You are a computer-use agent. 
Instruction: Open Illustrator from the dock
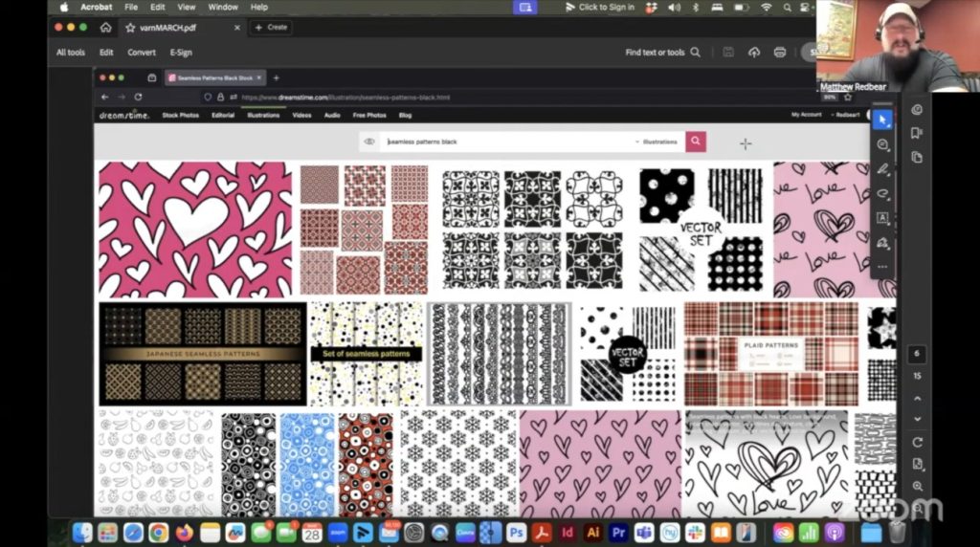point(592,533)
